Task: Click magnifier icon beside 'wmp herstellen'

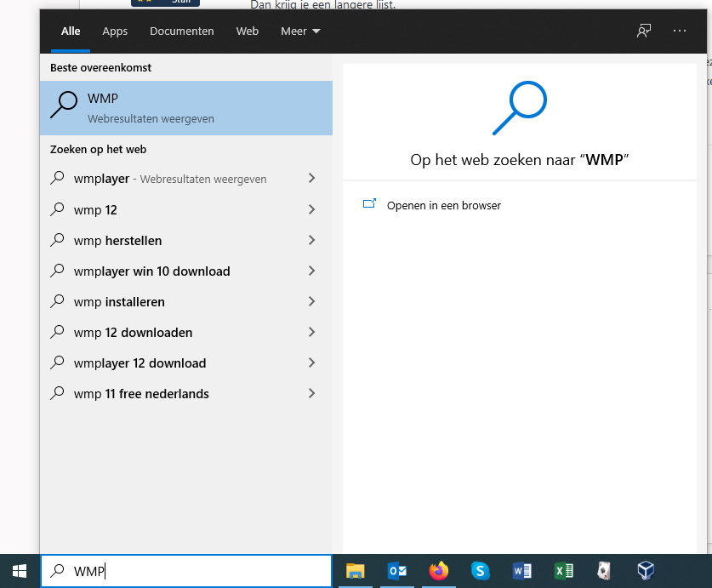Action: (57, 239)
